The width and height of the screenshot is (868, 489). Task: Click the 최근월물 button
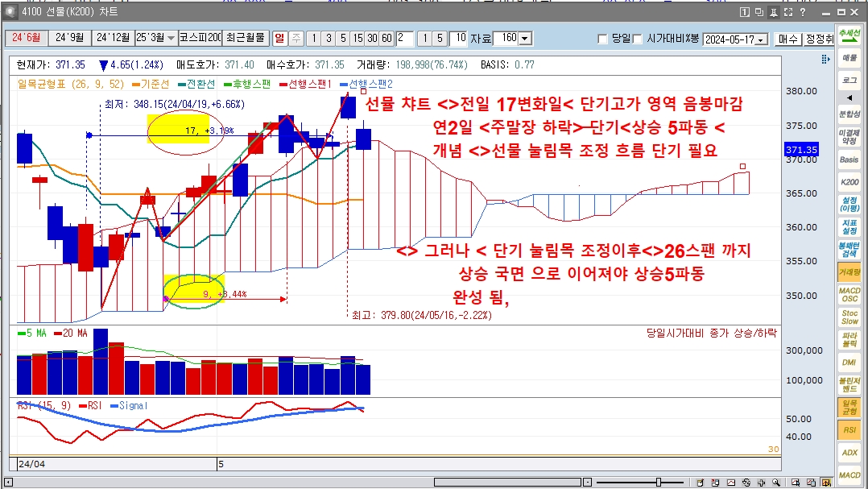tap(246, 38)
